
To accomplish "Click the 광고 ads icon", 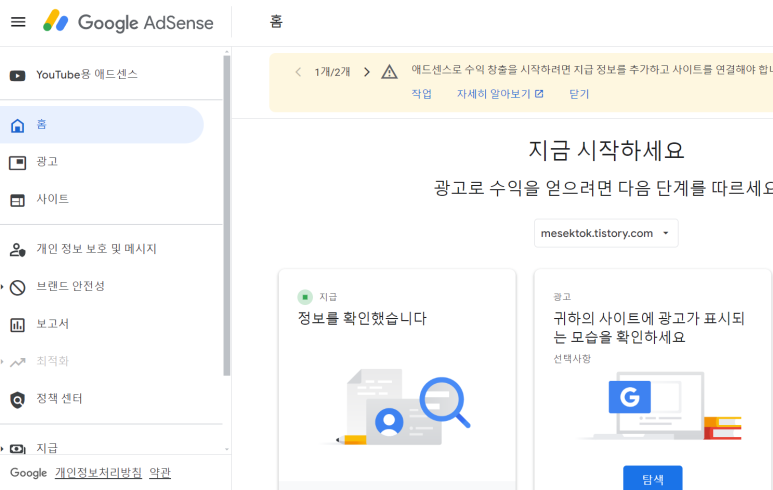I will [x=18, y=162].
